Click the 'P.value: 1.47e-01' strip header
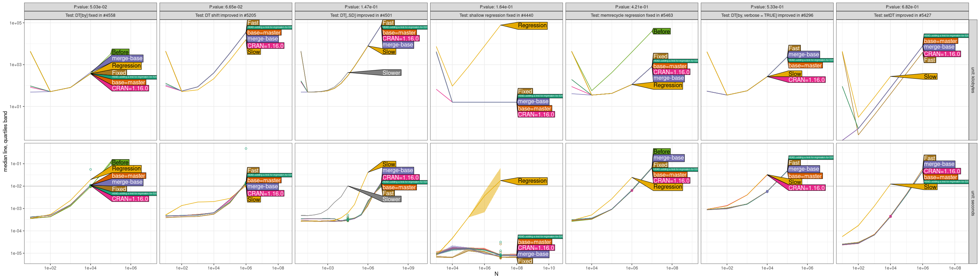The image size is (980, 280). 361,7
